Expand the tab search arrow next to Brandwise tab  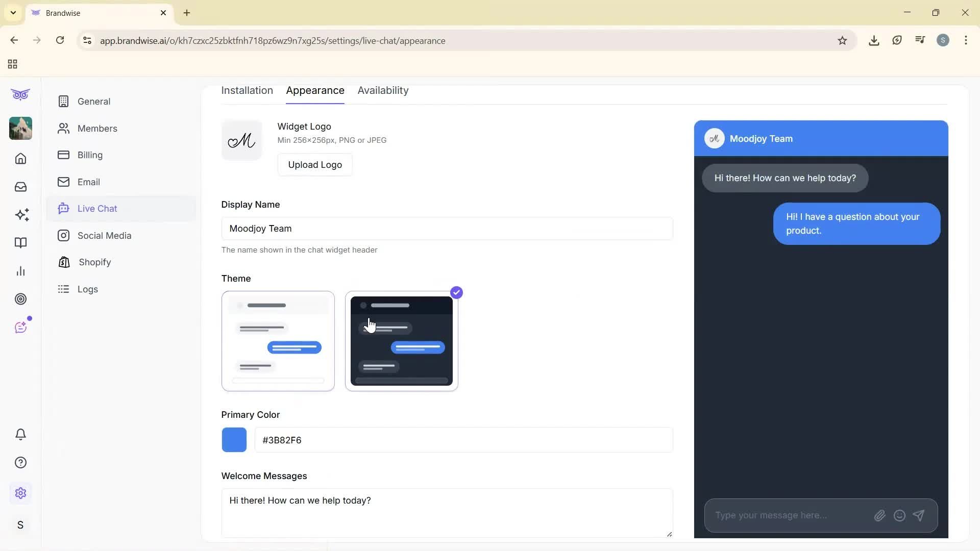[x=13, y=13]
